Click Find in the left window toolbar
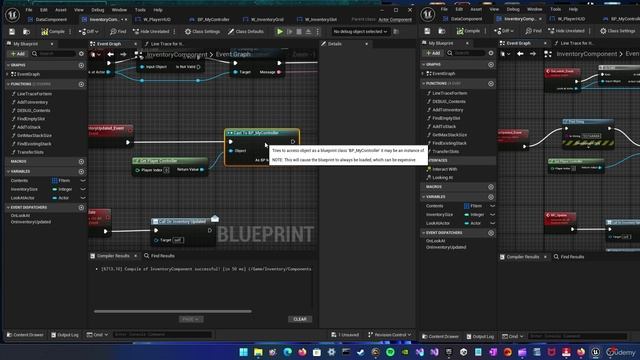Screen dimensions: 640x360 118,31
